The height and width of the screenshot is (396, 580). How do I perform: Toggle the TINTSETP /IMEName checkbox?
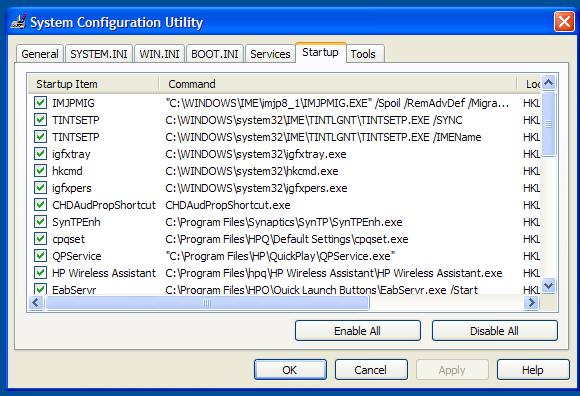pos(40,136)
